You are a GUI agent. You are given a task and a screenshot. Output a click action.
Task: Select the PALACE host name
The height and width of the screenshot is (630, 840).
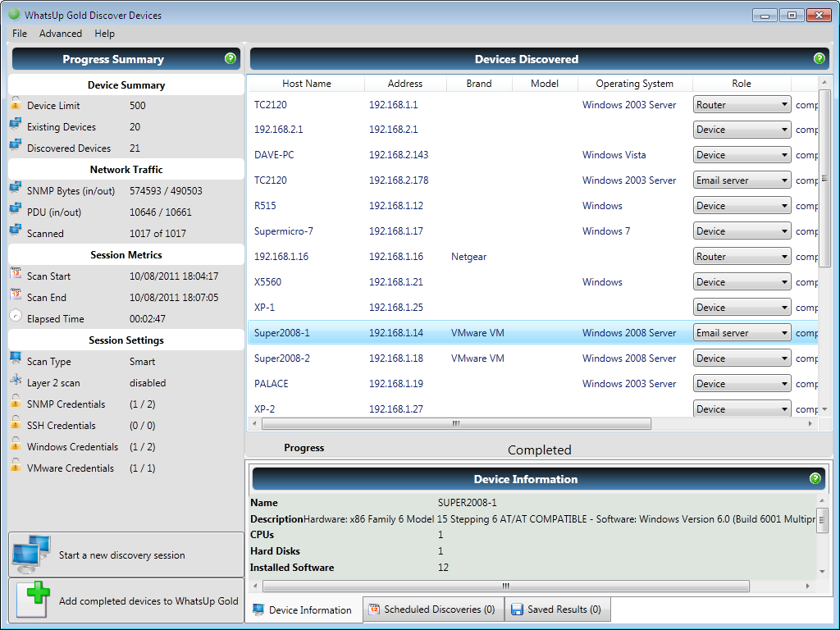click(271, 384)
